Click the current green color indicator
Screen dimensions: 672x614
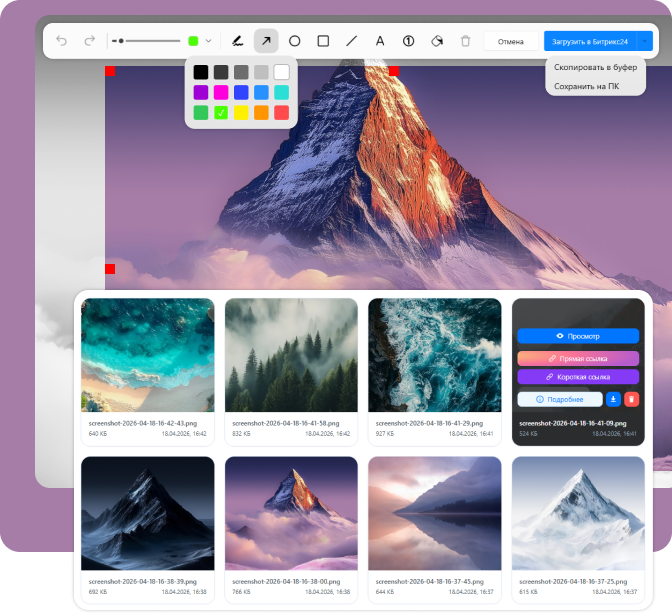193,41
